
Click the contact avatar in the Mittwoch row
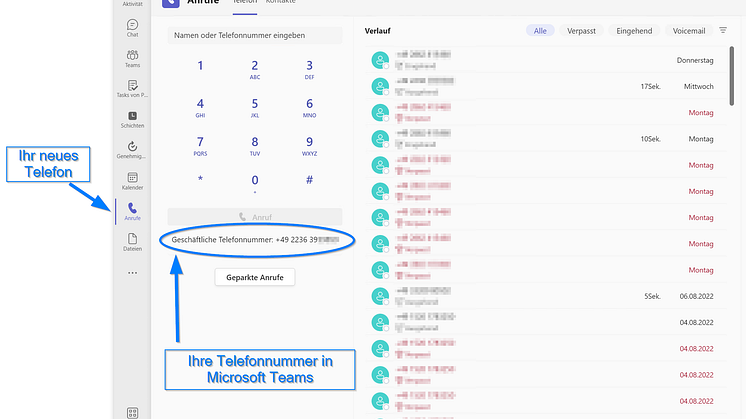(x=380, y=87)
